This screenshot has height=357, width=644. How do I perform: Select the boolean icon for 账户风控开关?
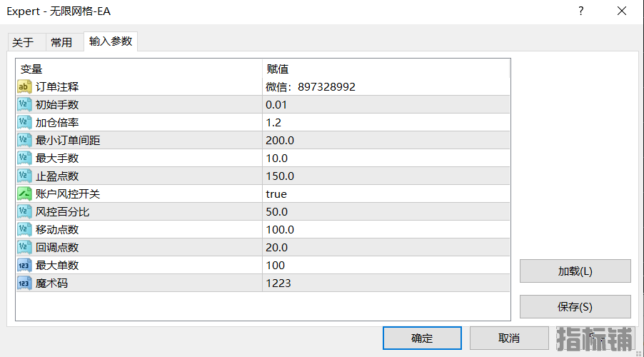[x=24, y=193]
